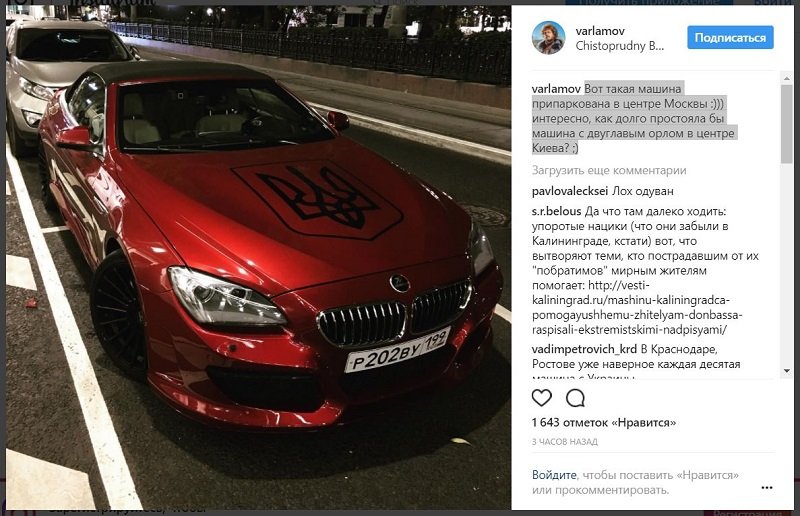Click the red BMW photo
The height and width of the screenshot is (516, 800).
pos(258,257)
